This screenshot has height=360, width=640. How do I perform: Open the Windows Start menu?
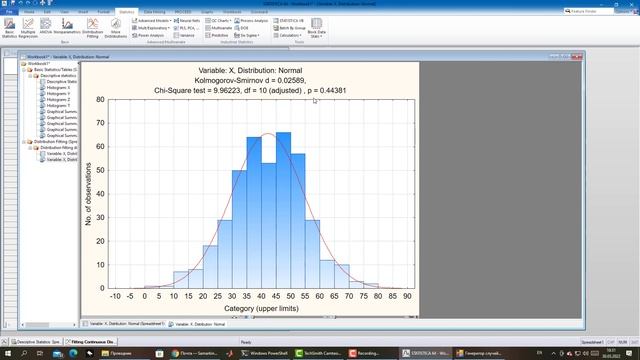(7, 353)
